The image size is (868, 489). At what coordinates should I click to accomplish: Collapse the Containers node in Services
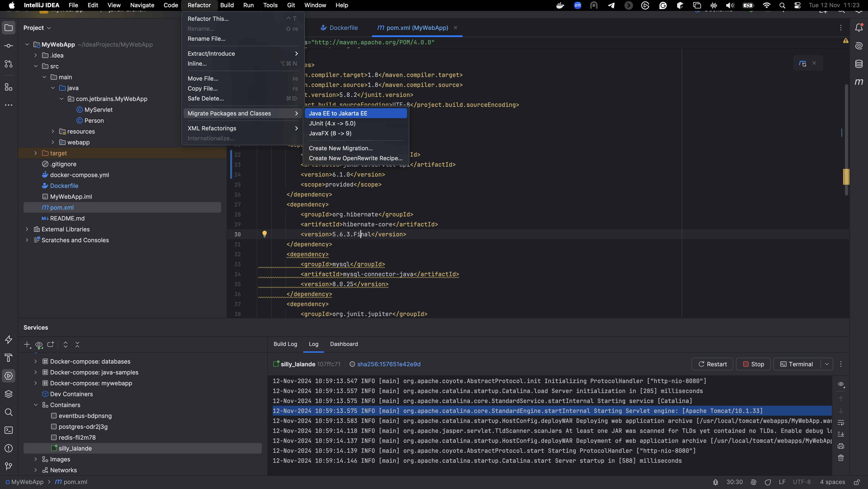point(36,405)
